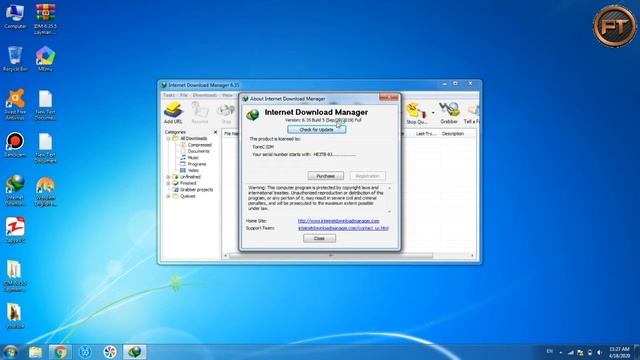The height and width of the screenshot is (360, 640).
Task: Open the Zapya PC desktop icon
Action: 15,231
